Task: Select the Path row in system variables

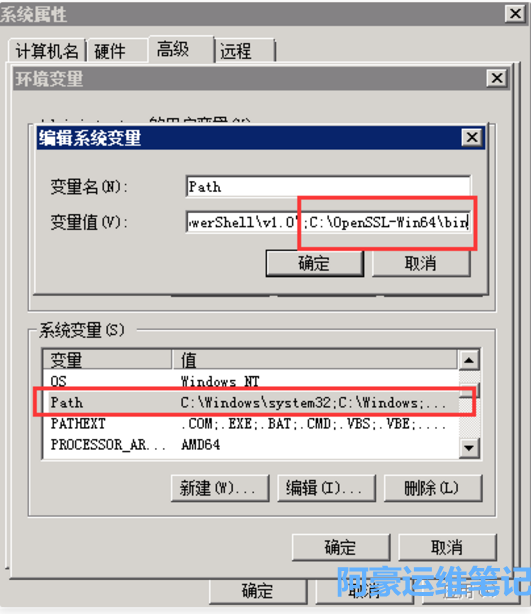Action: tap(251, 403)
